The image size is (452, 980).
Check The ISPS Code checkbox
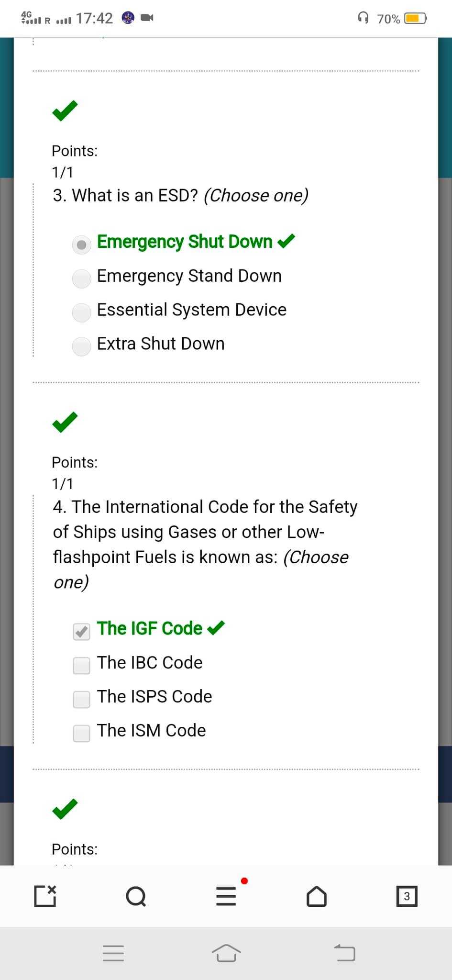click(x=82, y=699)
